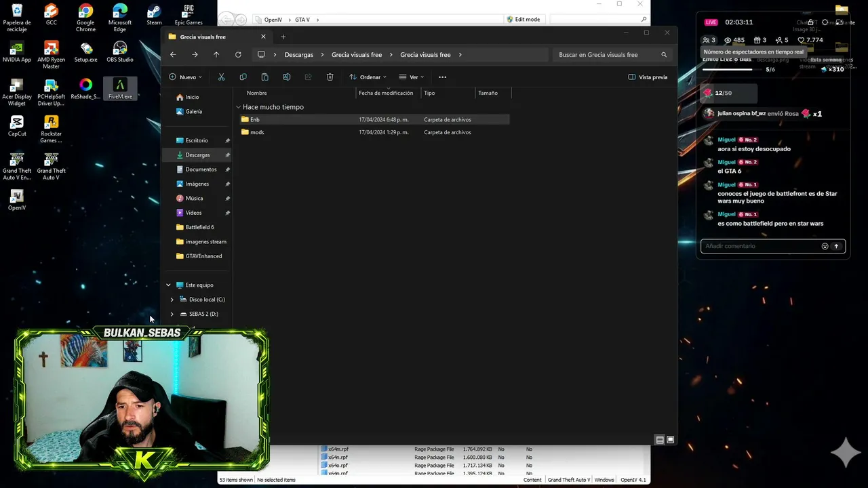Select the GCC desktop icon
This screenshot has width=868, height=488.
51,15
